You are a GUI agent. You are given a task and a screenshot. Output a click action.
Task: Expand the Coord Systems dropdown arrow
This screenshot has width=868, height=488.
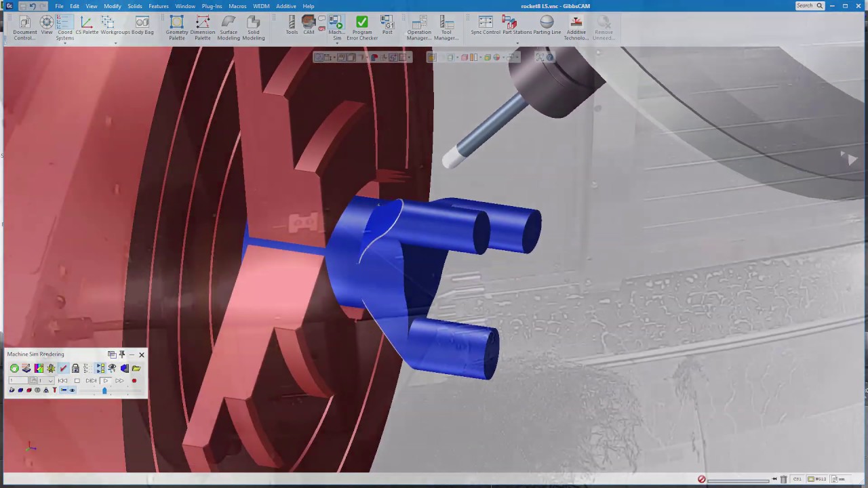click(65, 43)
